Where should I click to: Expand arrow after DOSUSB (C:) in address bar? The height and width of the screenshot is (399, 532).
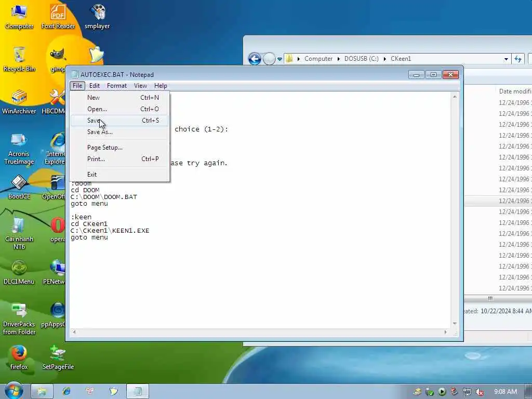pos(385,59)
